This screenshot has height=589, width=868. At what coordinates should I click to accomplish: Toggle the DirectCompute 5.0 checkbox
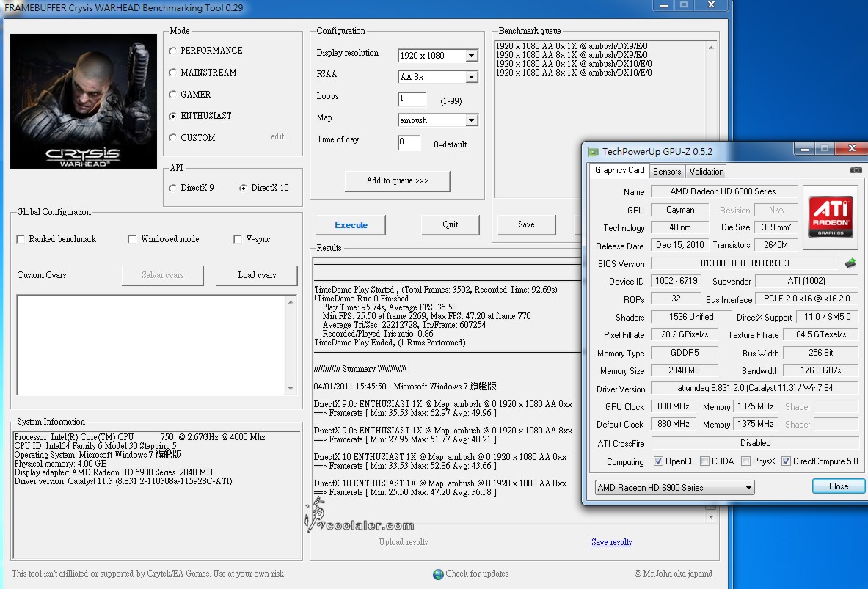click(x=786, y=461)
